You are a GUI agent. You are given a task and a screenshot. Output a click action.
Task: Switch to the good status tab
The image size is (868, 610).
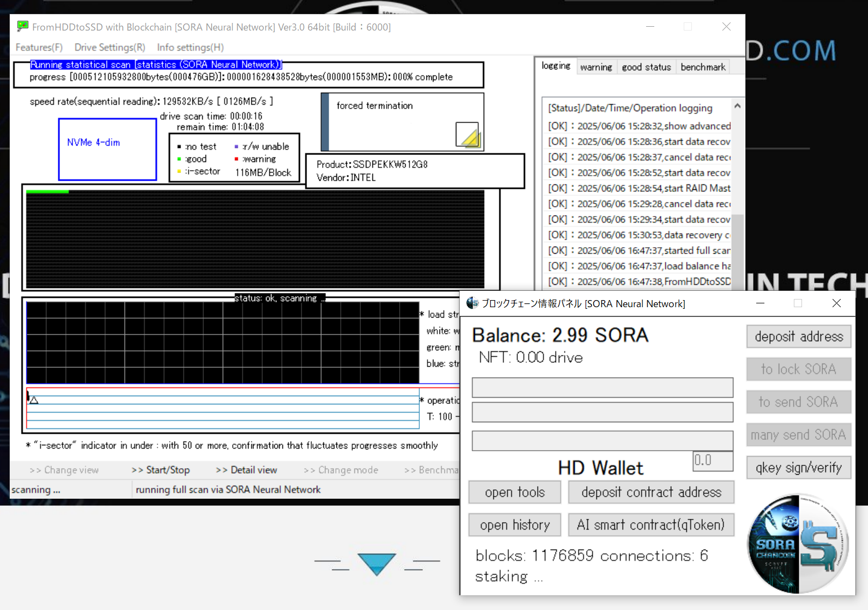pos(646,67)
